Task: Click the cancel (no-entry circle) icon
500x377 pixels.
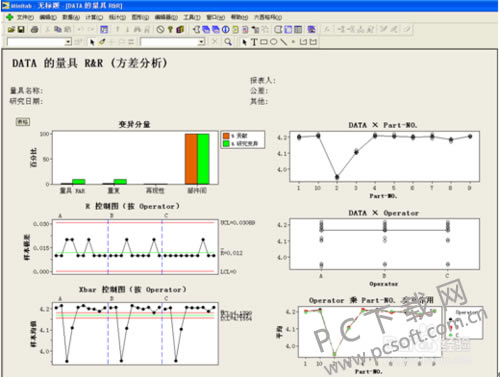Action: [x=160, y=30]
